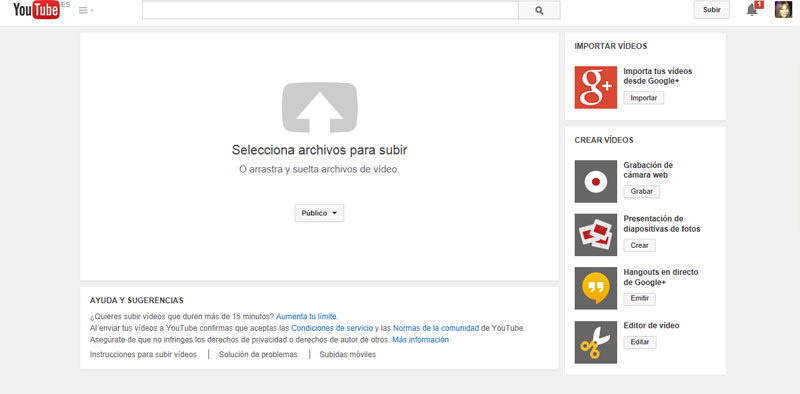This screenshot has height=394, width=800.
Task: Click the Grabar button
Action: point(641,192)
